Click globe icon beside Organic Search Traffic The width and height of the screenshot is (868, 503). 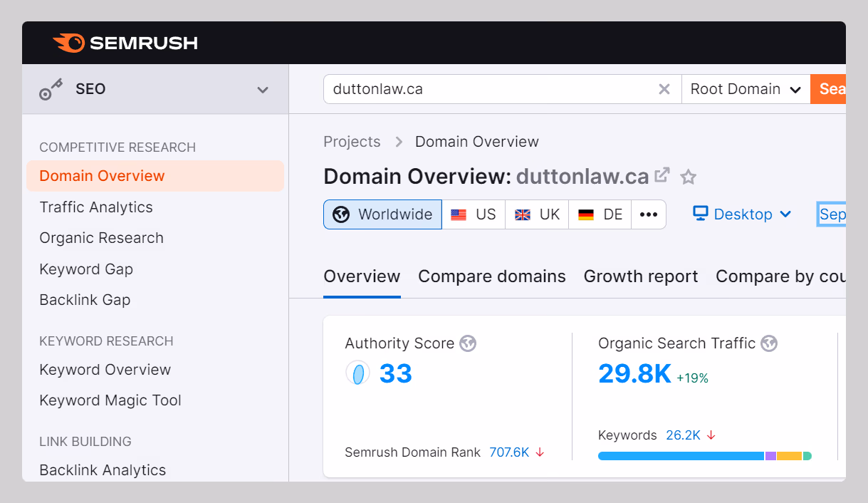pos(769,343)
